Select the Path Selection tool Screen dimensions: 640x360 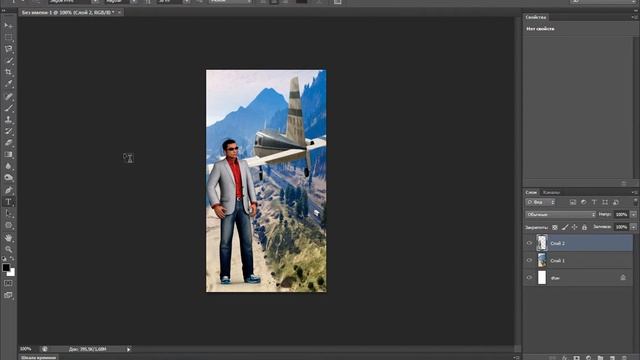coord(8,213)
